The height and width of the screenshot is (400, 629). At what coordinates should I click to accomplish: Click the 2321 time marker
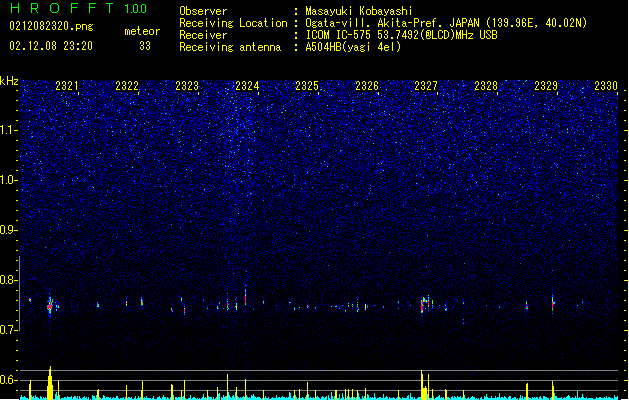(67, 86)
